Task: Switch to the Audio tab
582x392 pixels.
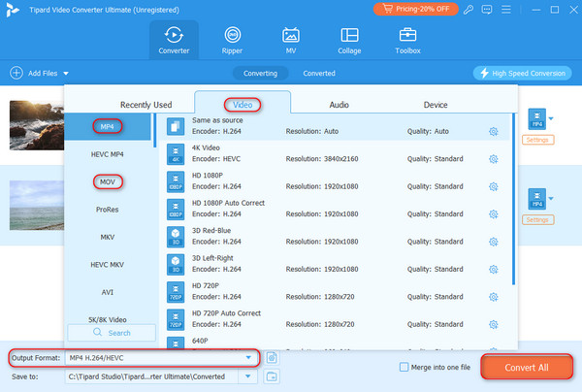Action: [x=339, y=105]
